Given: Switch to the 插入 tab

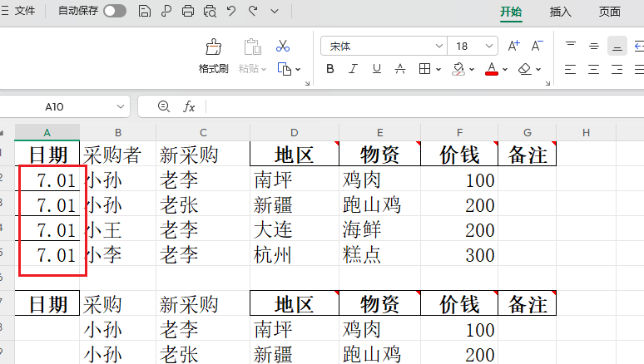Looking at the screenshot, I should click(x=560, y=12).
